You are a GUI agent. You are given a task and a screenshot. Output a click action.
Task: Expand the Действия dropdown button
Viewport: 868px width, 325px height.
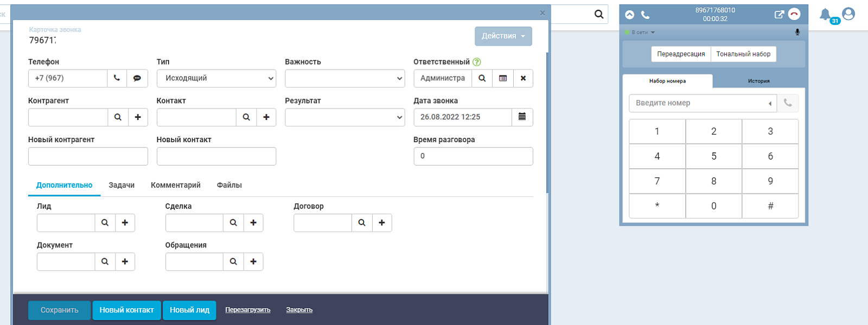(503, 36)
